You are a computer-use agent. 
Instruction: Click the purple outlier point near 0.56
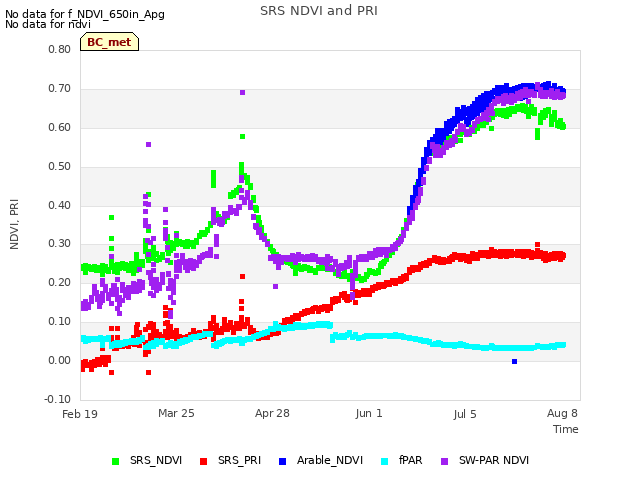[x=149, y=144]
